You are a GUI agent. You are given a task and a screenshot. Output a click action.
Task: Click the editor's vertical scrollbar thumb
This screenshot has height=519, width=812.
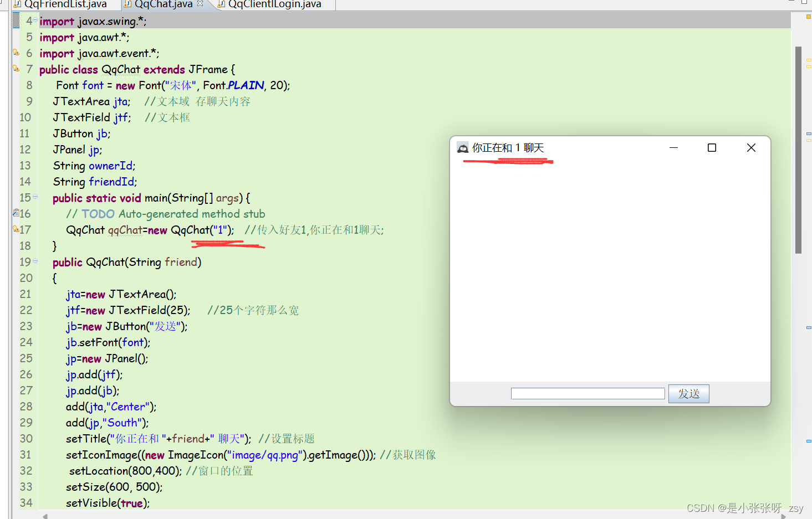click(798, 150)
